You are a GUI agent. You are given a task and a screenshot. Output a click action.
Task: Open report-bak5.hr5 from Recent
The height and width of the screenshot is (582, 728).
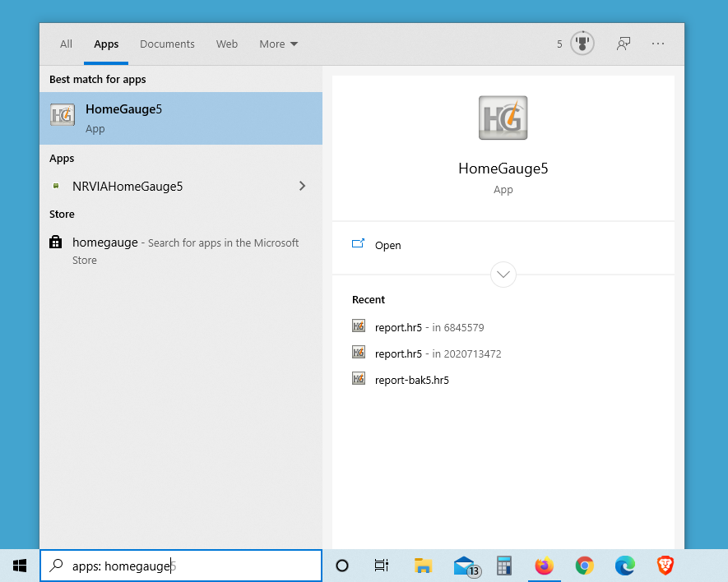(412, 380)
